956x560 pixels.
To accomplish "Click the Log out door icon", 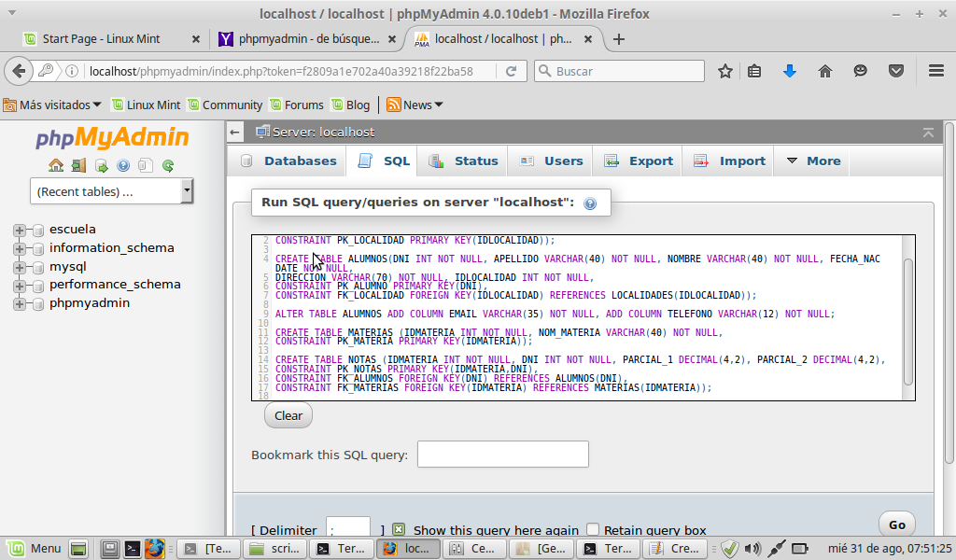I will coord(78,166).
